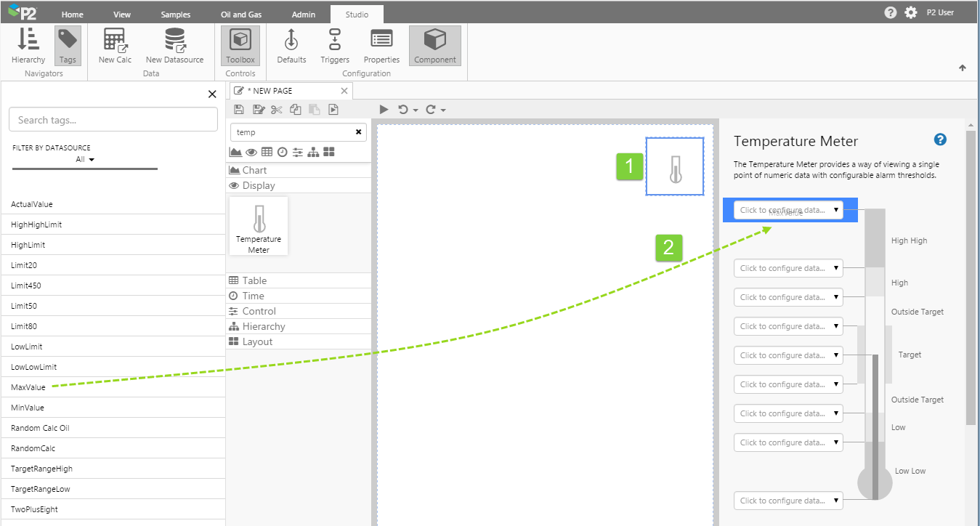980x526 pixels.
Task: Open the undo history dropdown arrow
Action: pos(416,110)
